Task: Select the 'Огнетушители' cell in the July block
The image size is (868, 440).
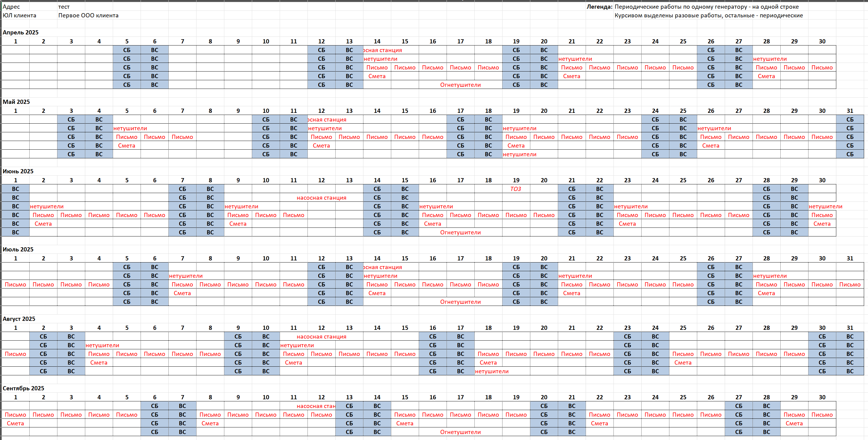Action: coord(460,302)
